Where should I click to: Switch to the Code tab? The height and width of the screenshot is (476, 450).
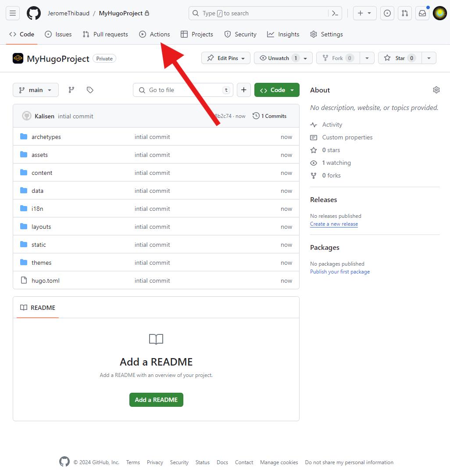coord(21,34)
